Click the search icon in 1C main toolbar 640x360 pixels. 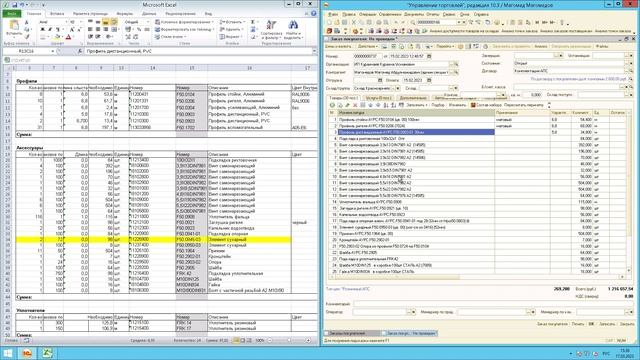point(413,22)
